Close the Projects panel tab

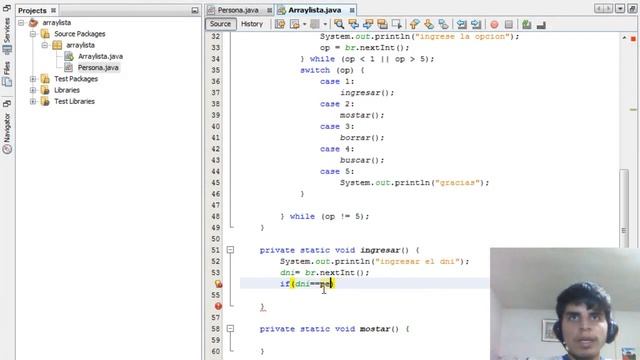[x=53, y=11]
